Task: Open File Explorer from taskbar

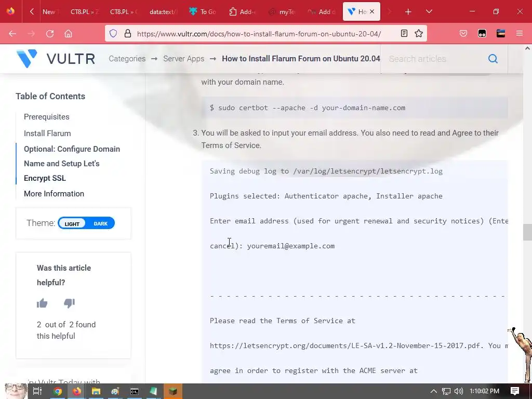Action: (96, 391)
